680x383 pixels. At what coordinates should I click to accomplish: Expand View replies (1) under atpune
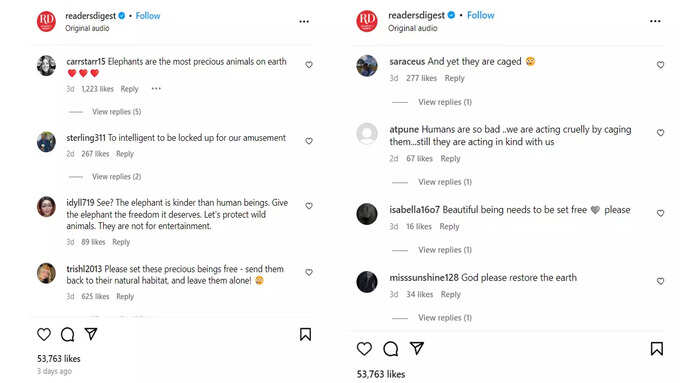pos(445,182)
